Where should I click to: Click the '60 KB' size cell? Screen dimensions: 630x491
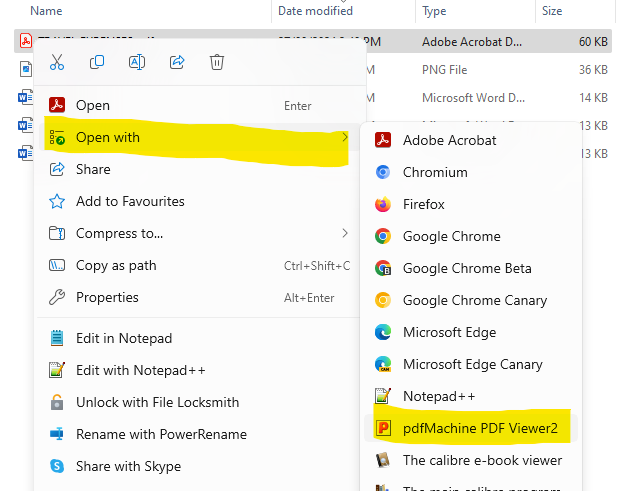click(593, 42)
